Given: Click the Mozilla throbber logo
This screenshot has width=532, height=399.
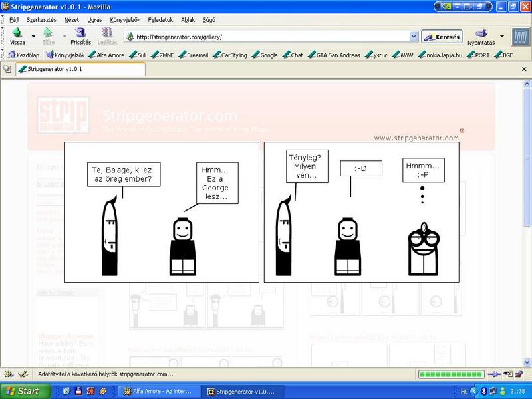Looking at the screenshot, I should [521, 37].
